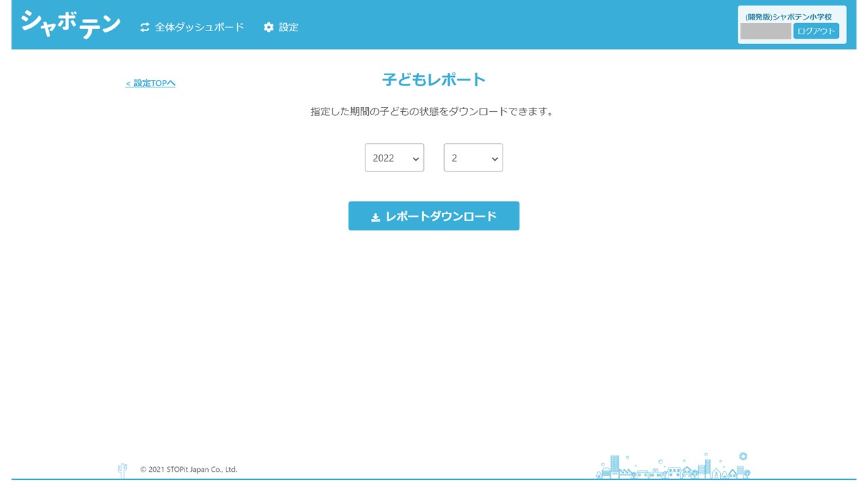The width and height of the screenshot is (868, 488).
Task: Click the cactus icon in the footer
Action: [x=123, y=470]
